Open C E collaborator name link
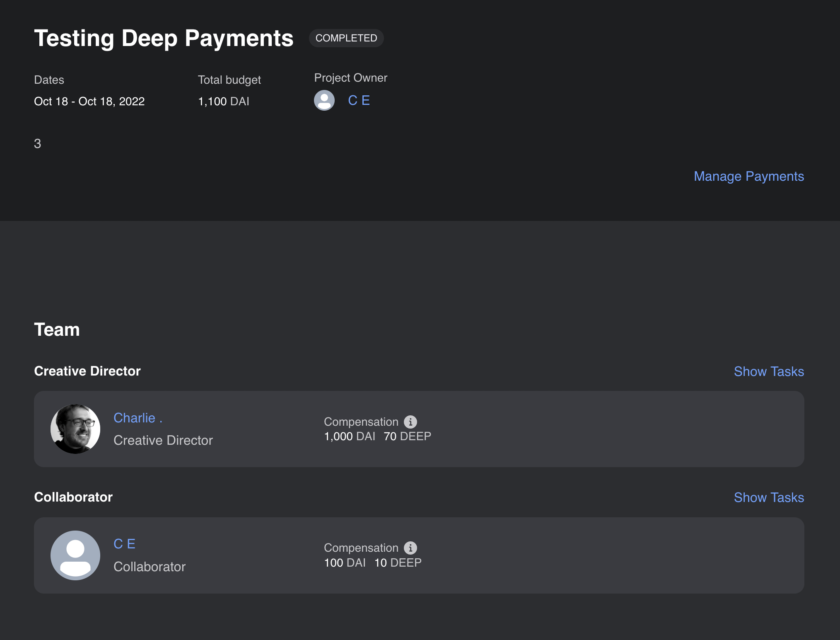 click(124, 544)
